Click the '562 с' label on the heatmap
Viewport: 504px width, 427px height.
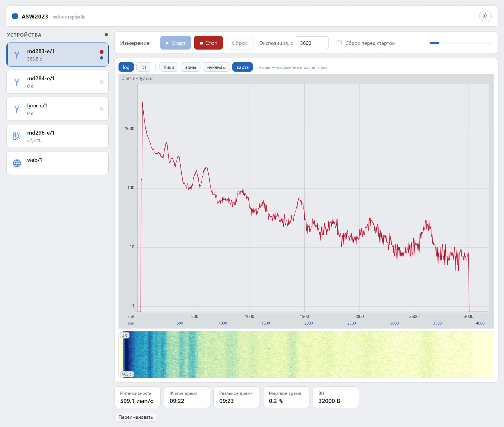click(127, 374)
